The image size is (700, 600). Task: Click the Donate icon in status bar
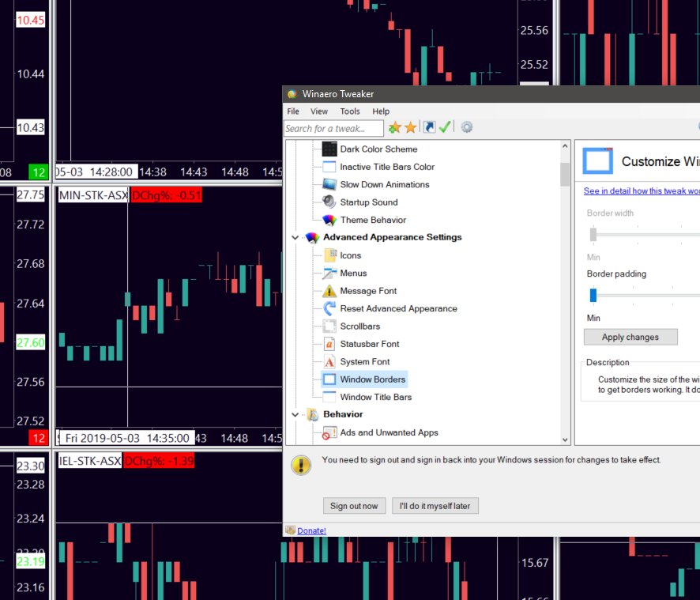pyautogui.click(x=290, y=530)
